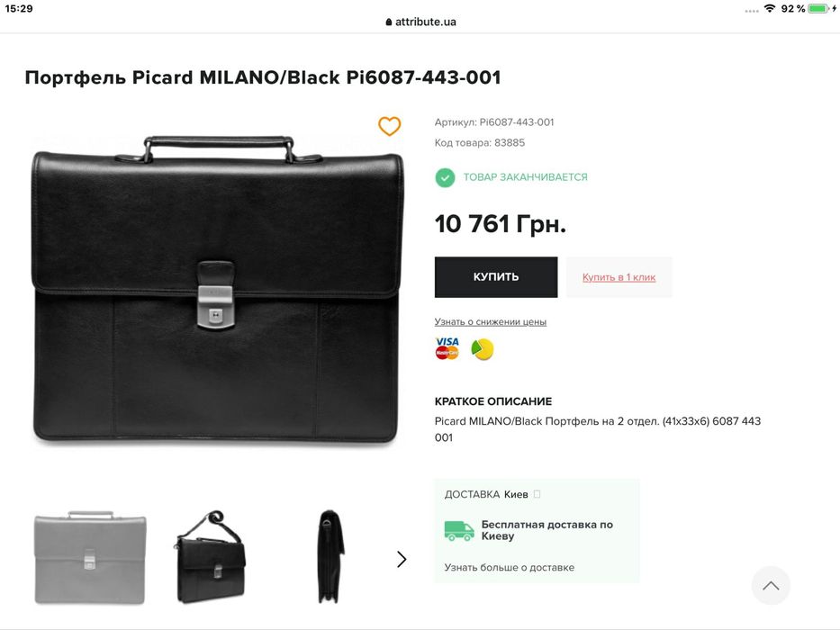Click the product title heading
The height and width of the screenshot is (630, 840).
pos(262,77)
